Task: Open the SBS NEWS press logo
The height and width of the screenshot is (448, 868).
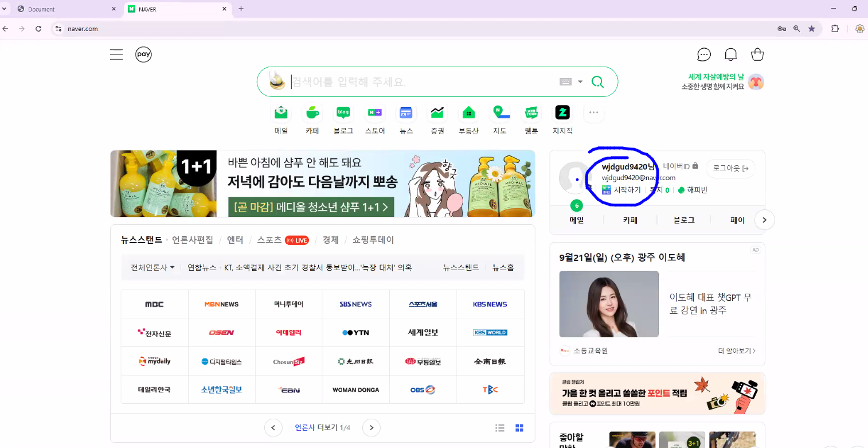Action: click(x=355, y=304)
